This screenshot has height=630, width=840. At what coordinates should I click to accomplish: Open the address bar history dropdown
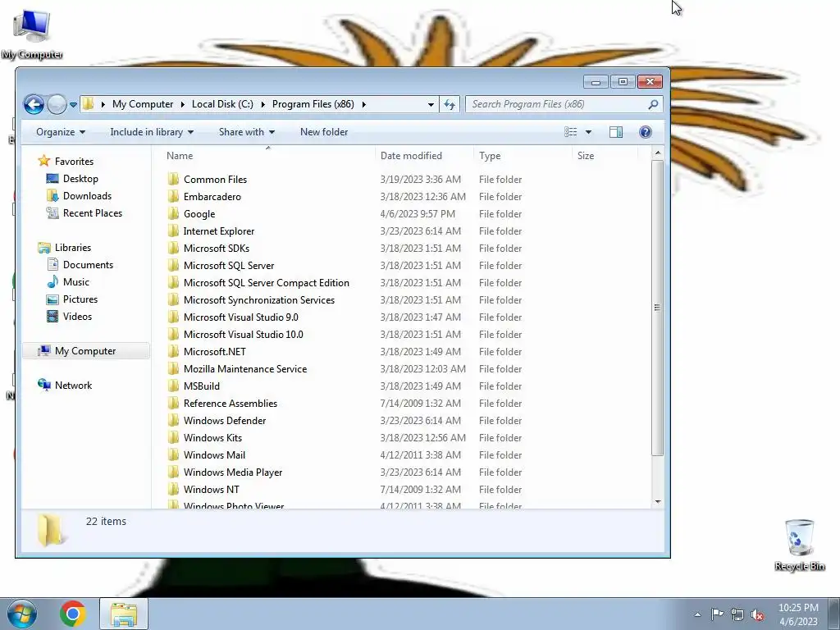(x=430, y=104)
